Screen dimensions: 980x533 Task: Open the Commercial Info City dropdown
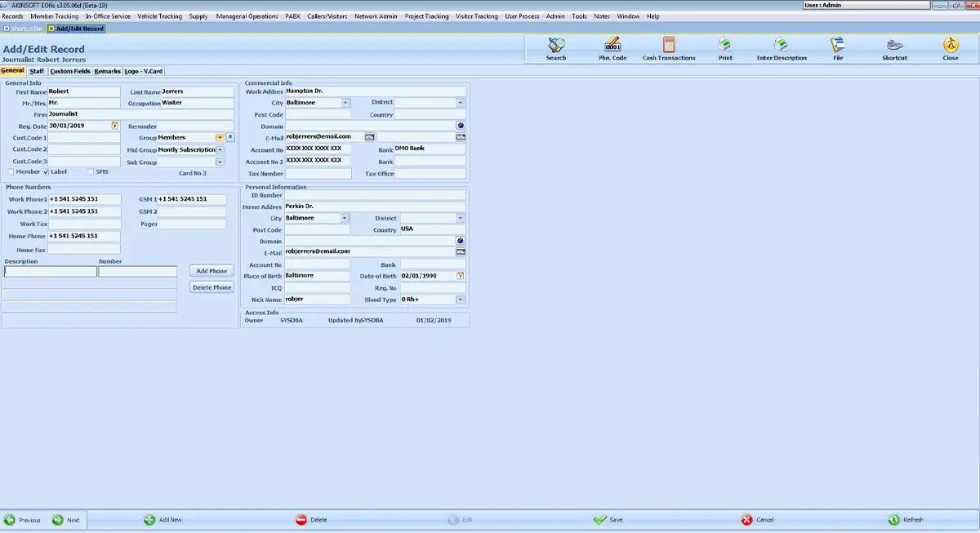[x=345, y=103]
